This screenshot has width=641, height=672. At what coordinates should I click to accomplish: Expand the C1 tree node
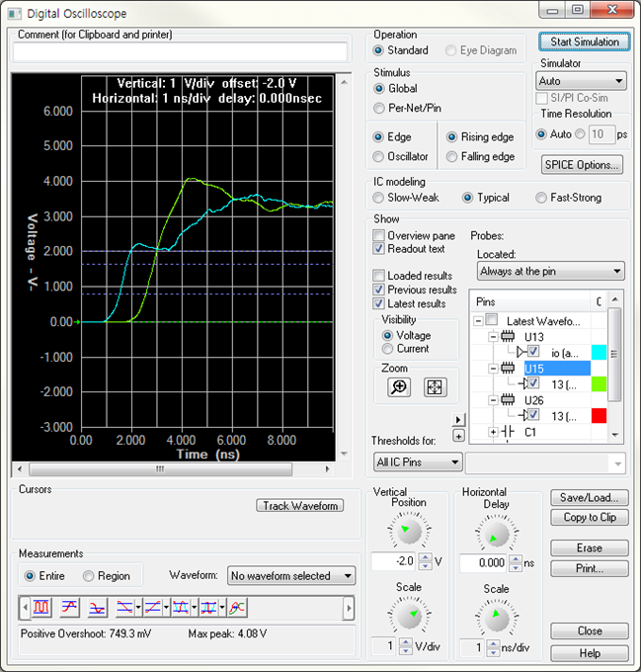(493, 432)
